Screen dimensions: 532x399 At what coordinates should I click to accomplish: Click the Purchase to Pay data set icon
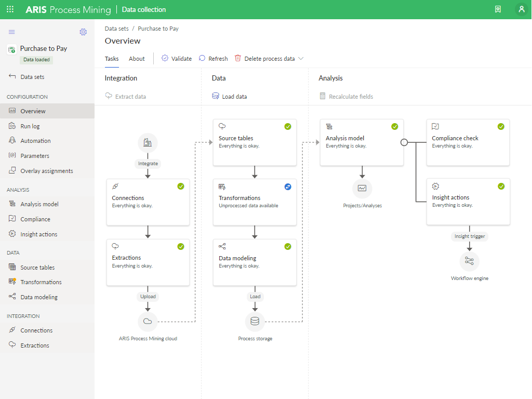click(x=11, y=50)
